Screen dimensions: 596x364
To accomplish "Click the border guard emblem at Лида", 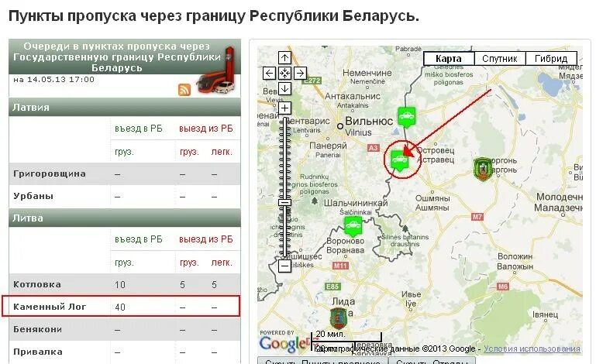I will click(x=338, y=318).
